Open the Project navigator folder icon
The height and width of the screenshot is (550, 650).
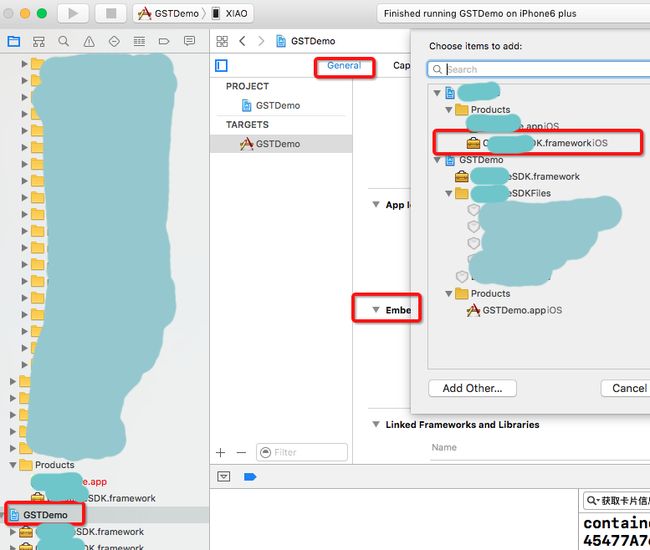pyautogui.click(x=14, y=41)
